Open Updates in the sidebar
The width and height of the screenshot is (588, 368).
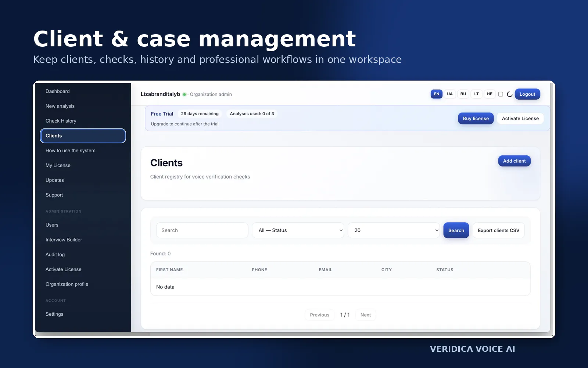pos(83,180)
